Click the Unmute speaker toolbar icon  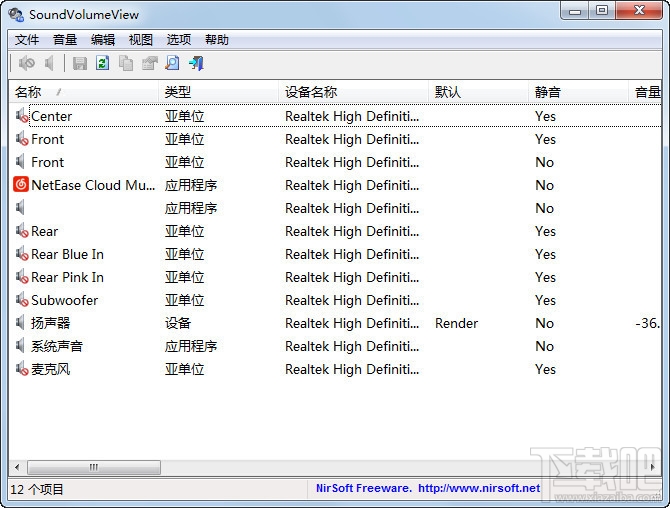(49, 64)
